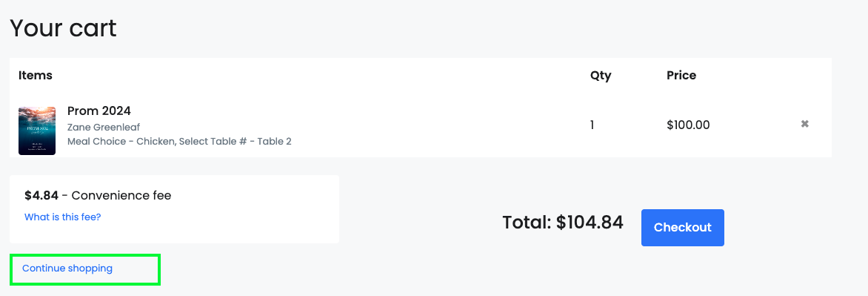Click the Price column header

(681, 76)
